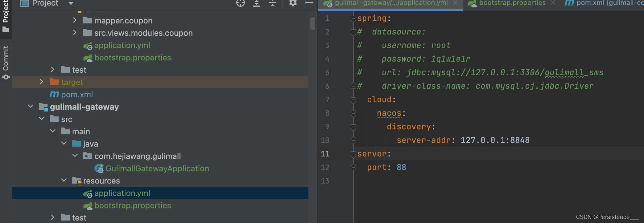Click the resources folder icon
The image size is (644, 223).
(76, 181)
